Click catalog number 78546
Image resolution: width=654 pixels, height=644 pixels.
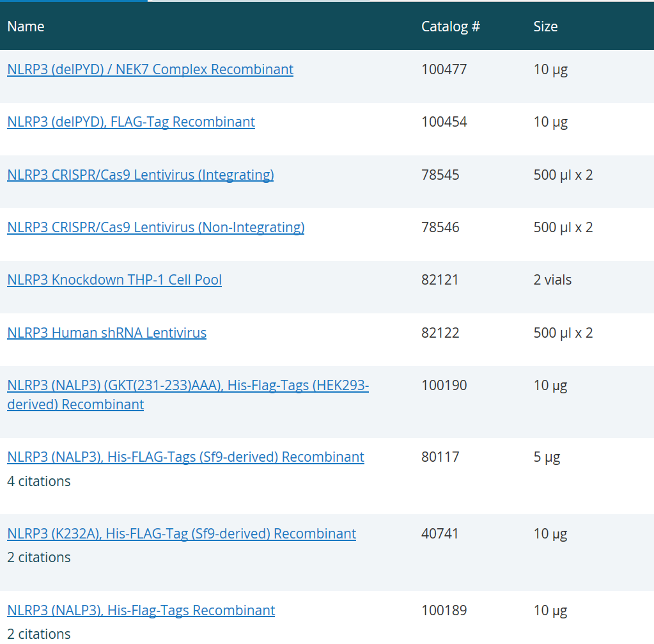tap(440, 227)
